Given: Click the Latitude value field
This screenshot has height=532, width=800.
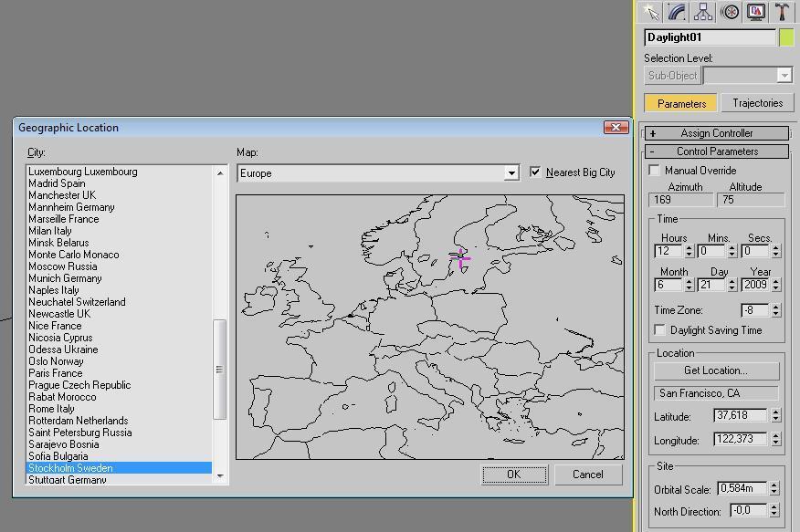Looking at the screenshot, I should point(741,415).
